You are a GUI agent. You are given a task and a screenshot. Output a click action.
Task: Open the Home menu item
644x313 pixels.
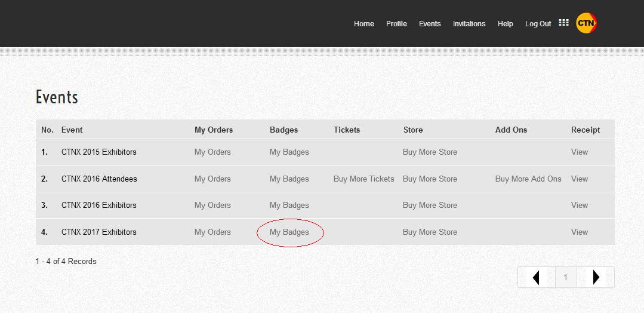coord(363,24)
